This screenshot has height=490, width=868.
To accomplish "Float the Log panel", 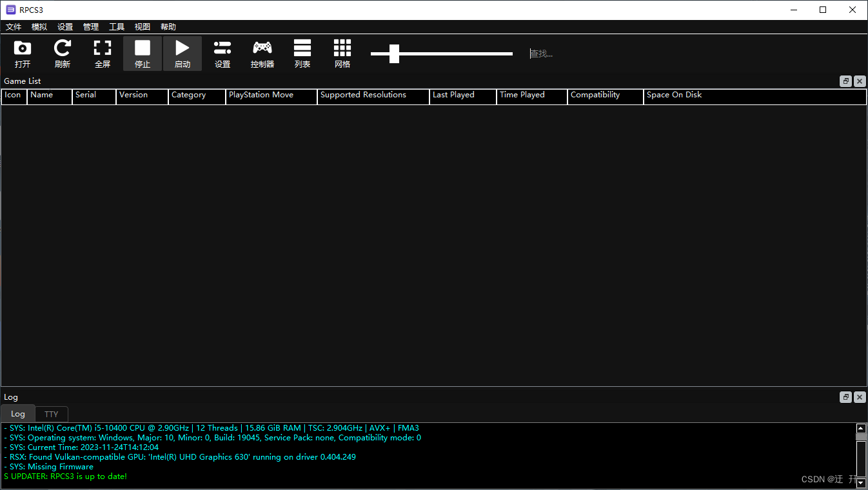I will click(846, 397).
